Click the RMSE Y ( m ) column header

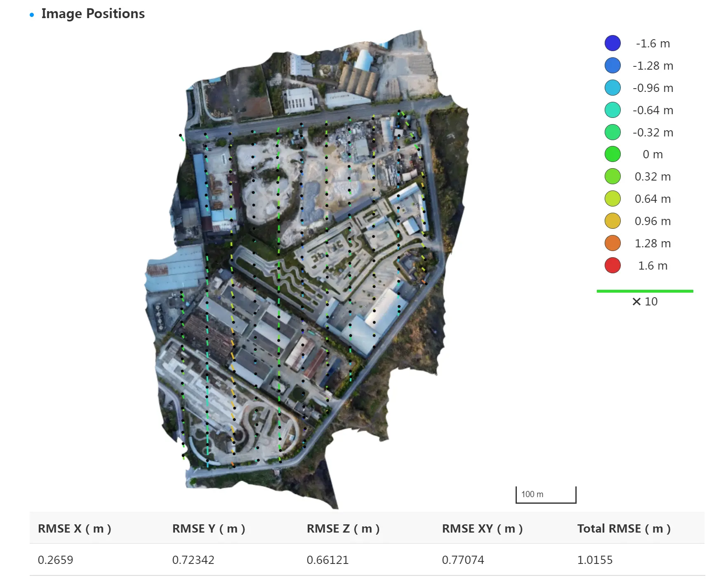(209, 528)
